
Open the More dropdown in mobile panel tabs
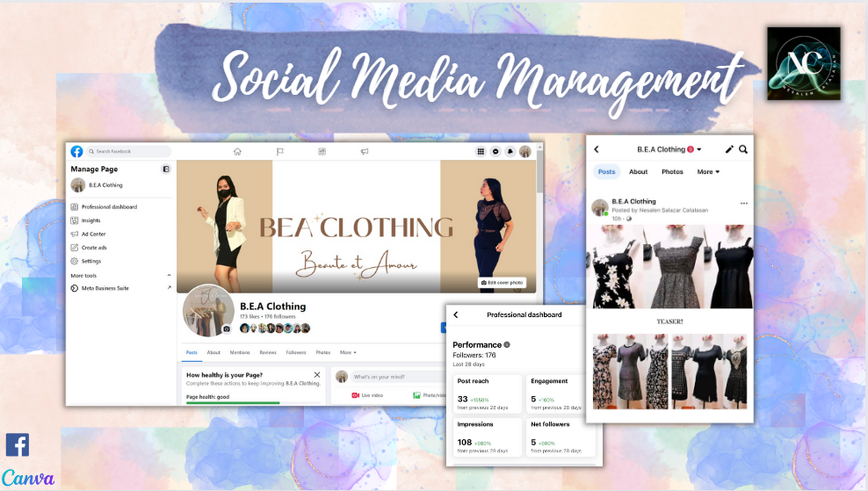pyautogui.click(x=708, y=171)
